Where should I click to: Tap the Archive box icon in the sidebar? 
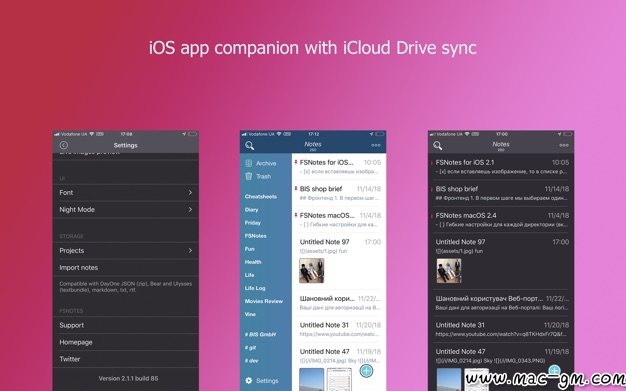(x=249, y=163)
